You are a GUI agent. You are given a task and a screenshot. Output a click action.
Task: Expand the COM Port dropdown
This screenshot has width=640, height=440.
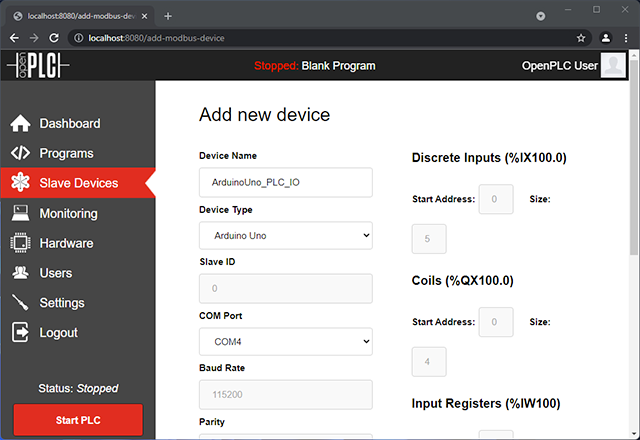pyautogui.click(x=285, y=341)
